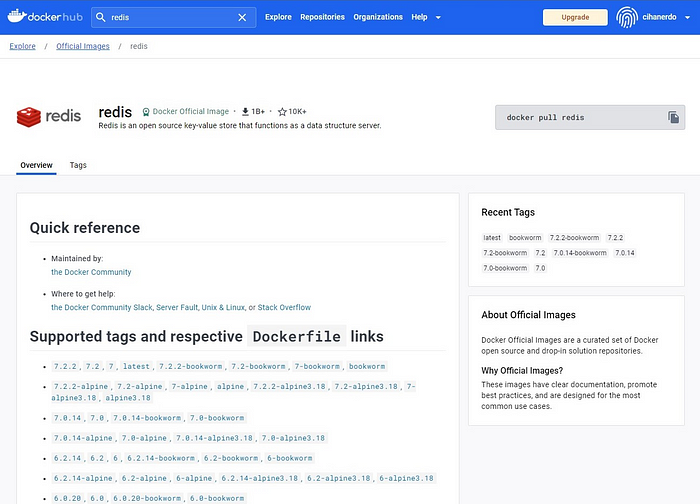Select the 7.2-bookworm recent tag
Screen dimensions: 700x504
505,253
